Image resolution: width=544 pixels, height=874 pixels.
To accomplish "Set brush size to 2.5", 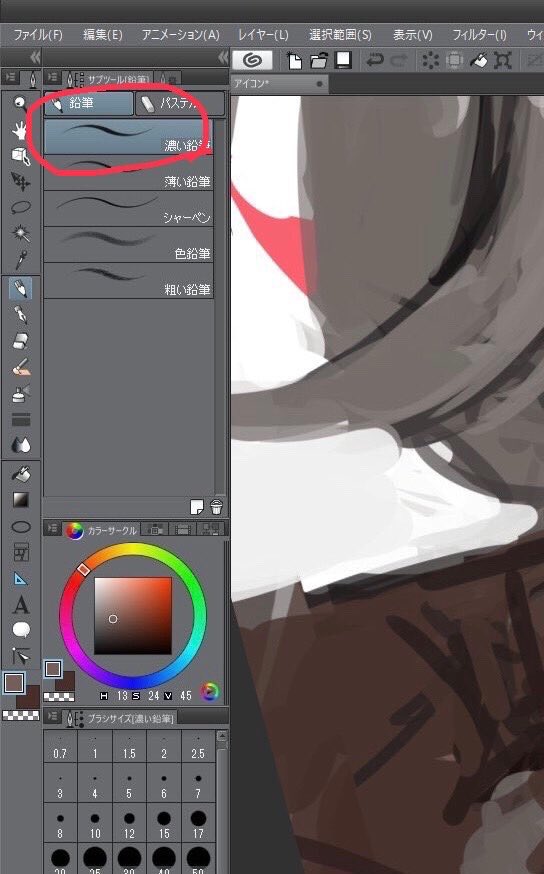I will click(198, 746).
